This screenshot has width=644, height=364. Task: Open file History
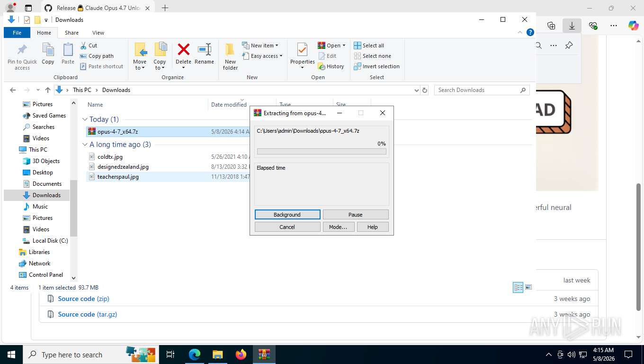(331, 66)
